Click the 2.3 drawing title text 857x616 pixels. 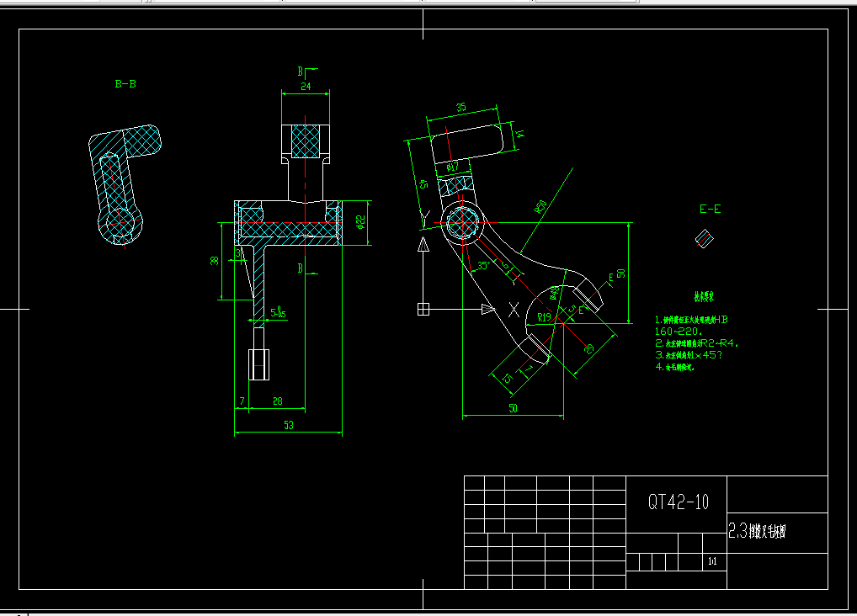tap(757, 531)
